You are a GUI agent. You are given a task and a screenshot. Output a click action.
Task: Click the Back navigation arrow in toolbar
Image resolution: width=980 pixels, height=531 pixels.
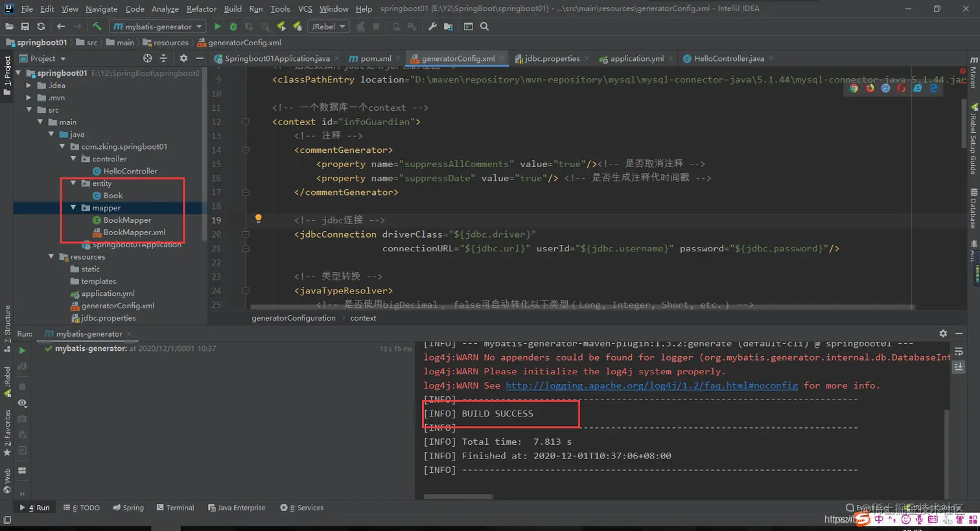click(x=61, y=27)
